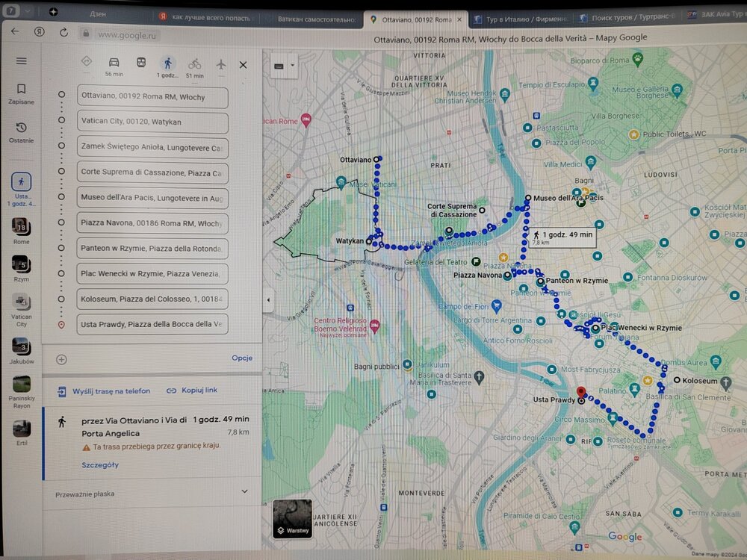
Task: Click 'Wyślij trasę na telefon'
Action: coord(104,391)
